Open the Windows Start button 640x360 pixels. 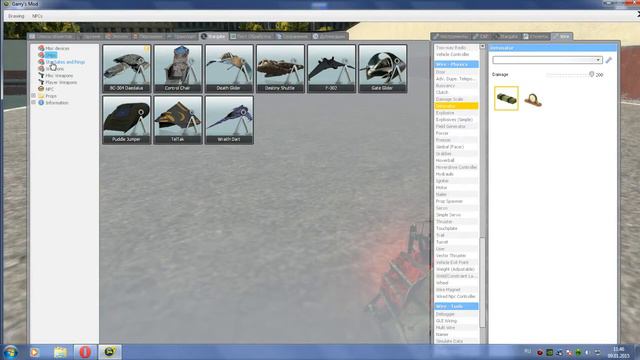click(11, 352)
